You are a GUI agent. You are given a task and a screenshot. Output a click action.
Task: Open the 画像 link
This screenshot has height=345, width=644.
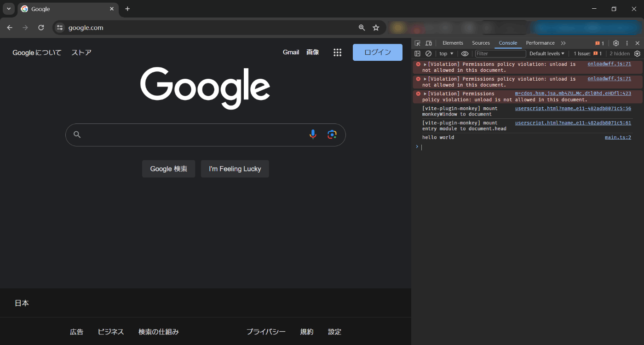(313, 52)
